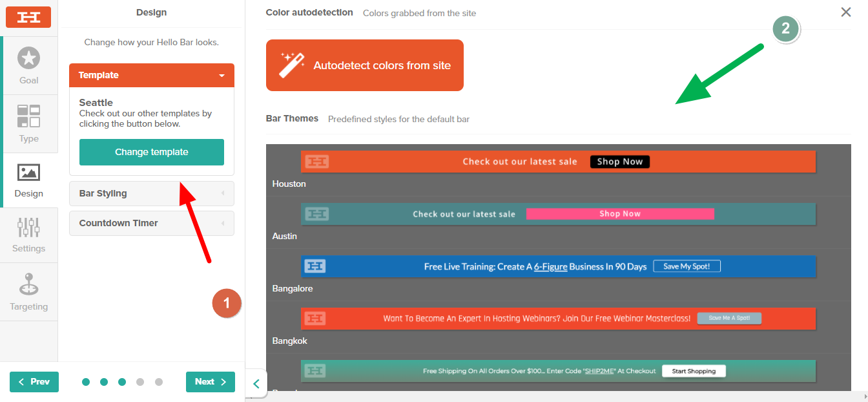Click the Countdown Timer arrow indicator
868x402 pixels.
[x=223, y=223]
